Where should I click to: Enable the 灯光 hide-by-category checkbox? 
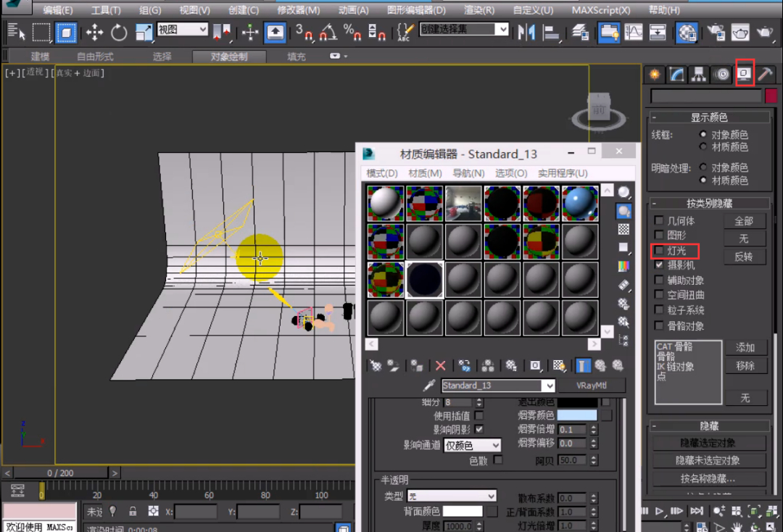(659, 251)
